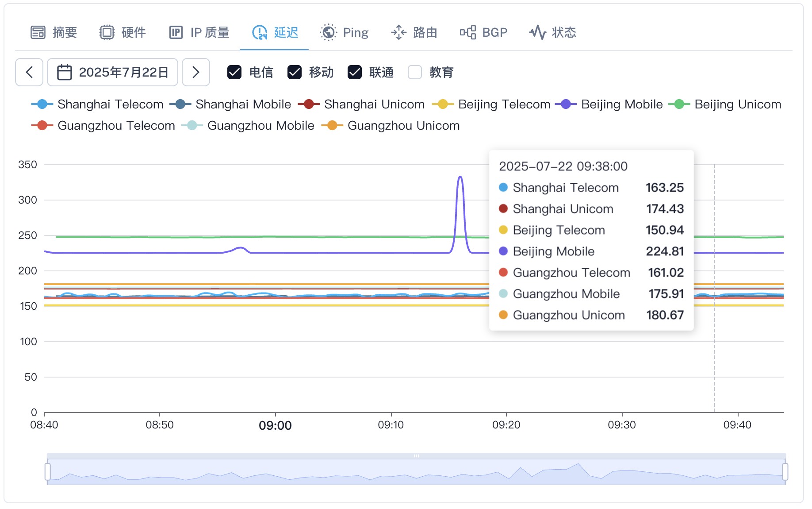Go to the previous day with left chevron
Screen dimensions: 812x509
coord(29,72)
